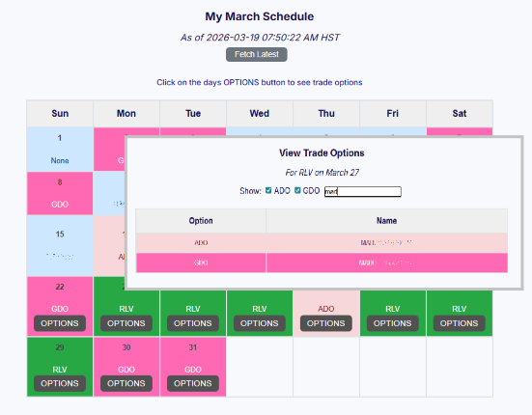Select day 8 GDO calendar cell
The image size is (532, 415).
[x=60, y=193]
